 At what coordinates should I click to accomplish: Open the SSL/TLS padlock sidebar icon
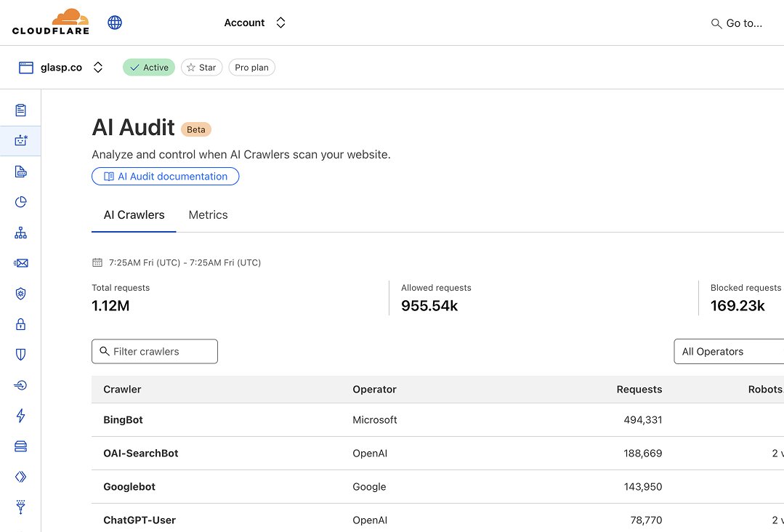(x=20, y=324)
